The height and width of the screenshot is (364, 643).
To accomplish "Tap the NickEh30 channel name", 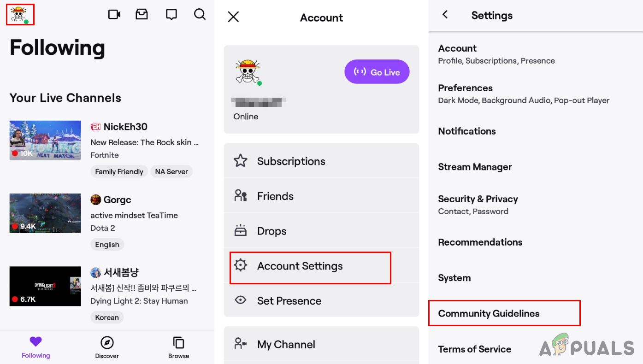I will click(125, 127).
